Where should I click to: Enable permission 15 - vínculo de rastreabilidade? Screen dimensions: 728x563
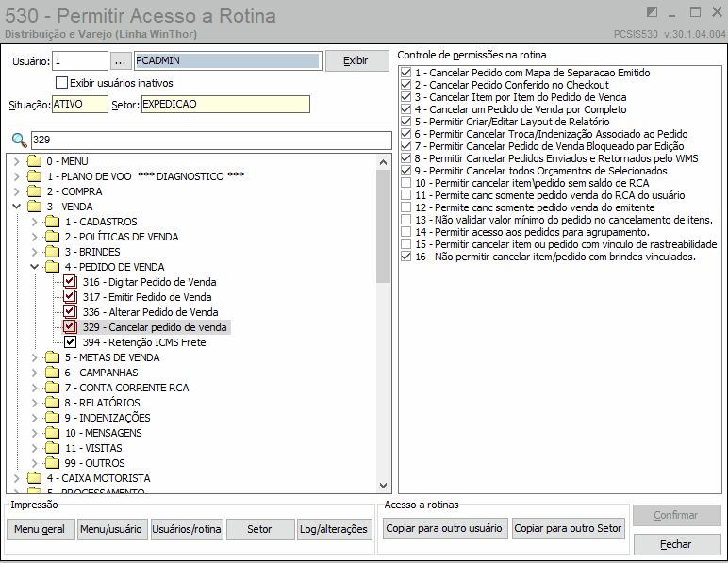coord(406,244)
